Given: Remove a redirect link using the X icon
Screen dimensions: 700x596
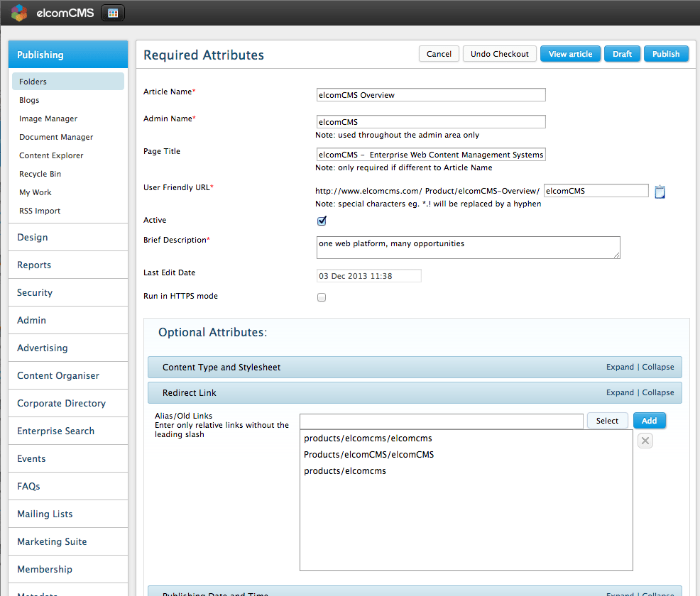Looking at the screenshot, I should pos(645,440).
